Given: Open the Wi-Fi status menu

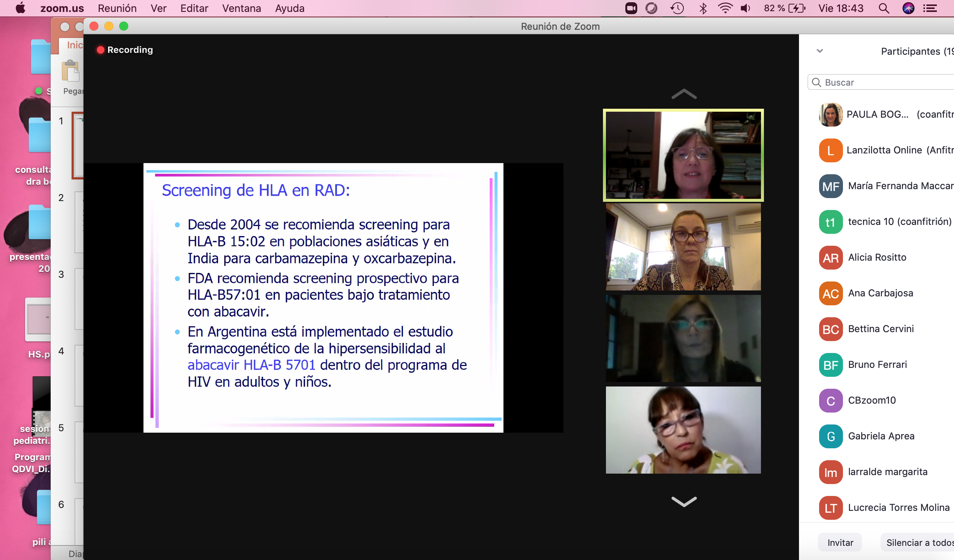Looking at the screenshot, I should tap(725, 8).
